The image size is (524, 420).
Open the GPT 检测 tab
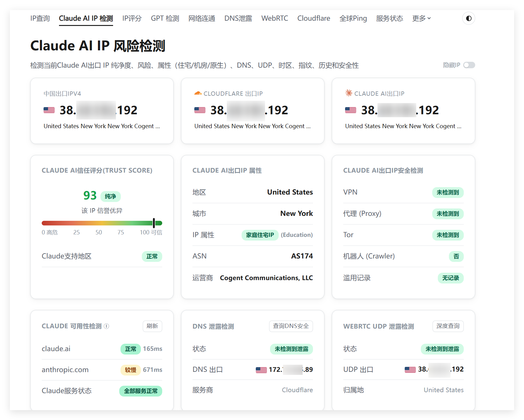[x=165, y=19]
